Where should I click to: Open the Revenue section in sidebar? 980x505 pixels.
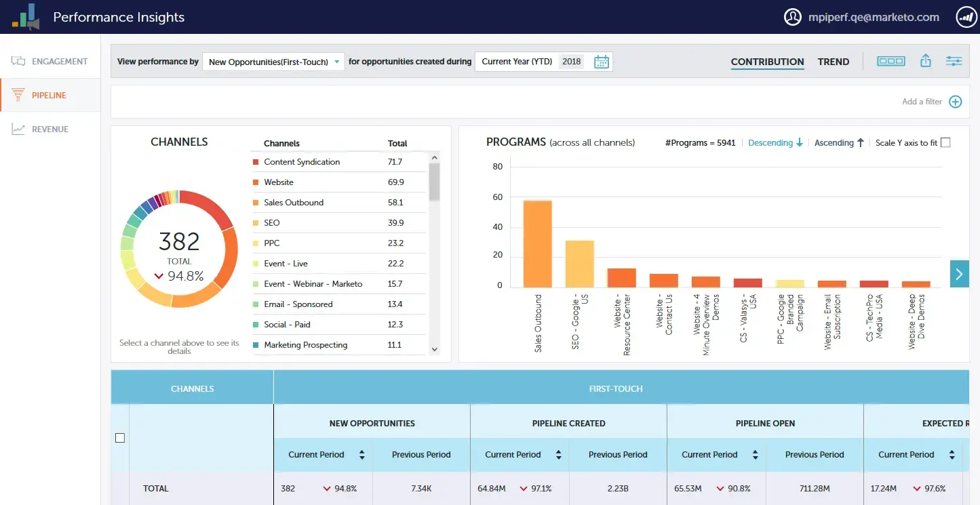pyautogui.click(x=51, y=129)
